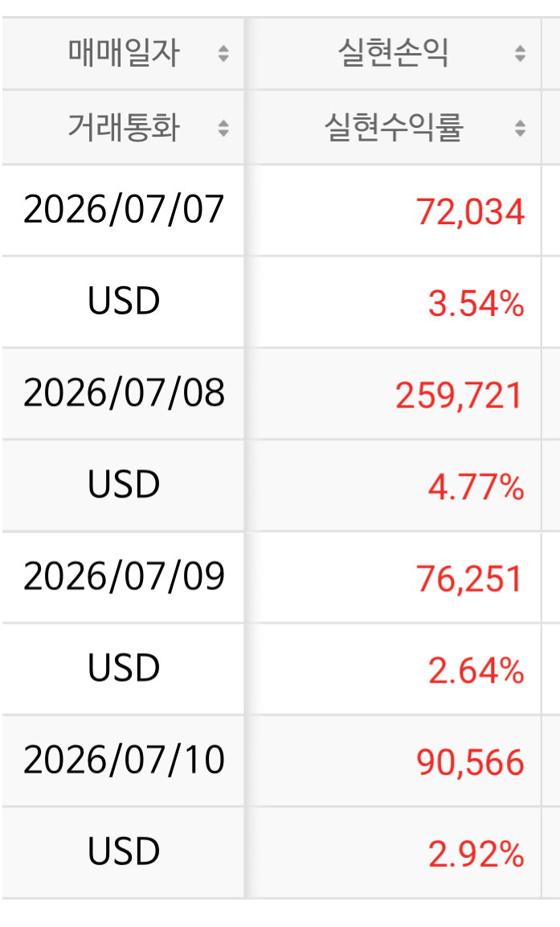Click the 실현수익률 column header label
Viewport: 560px width, 927px height.
coord(394,127)
